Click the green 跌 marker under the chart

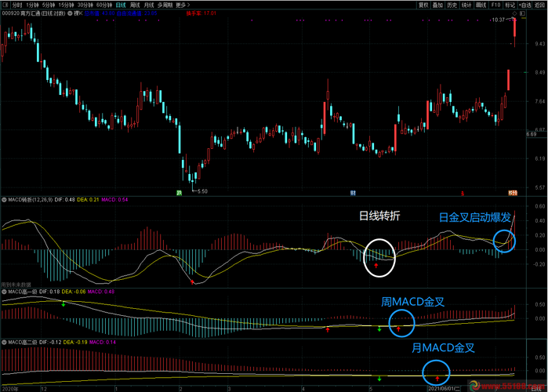tap(179, 192)
